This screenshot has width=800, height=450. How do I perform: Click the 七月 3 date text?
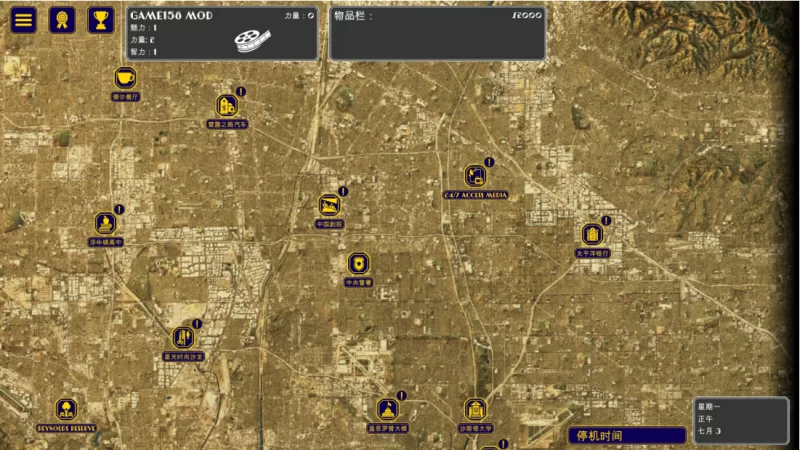(709, 431)
